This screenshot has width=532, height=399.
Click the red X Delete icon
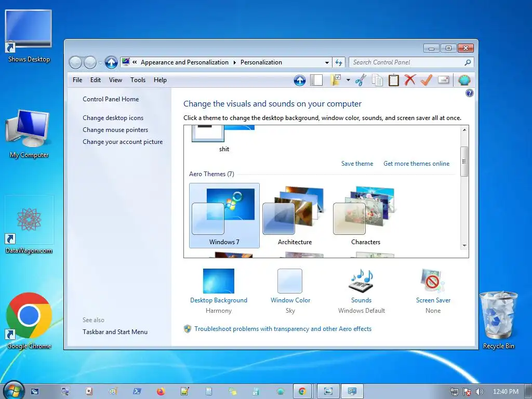410,80
